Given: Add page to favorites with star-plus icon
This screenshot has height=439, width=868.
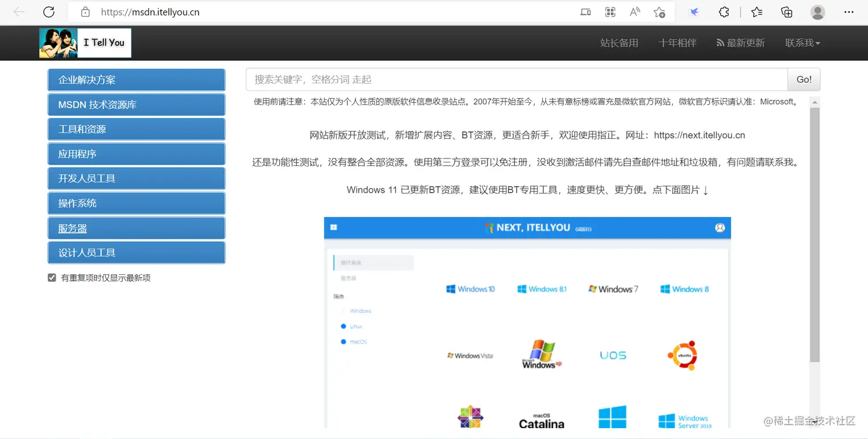Looking at the screenshot, I should pos(660,11).
